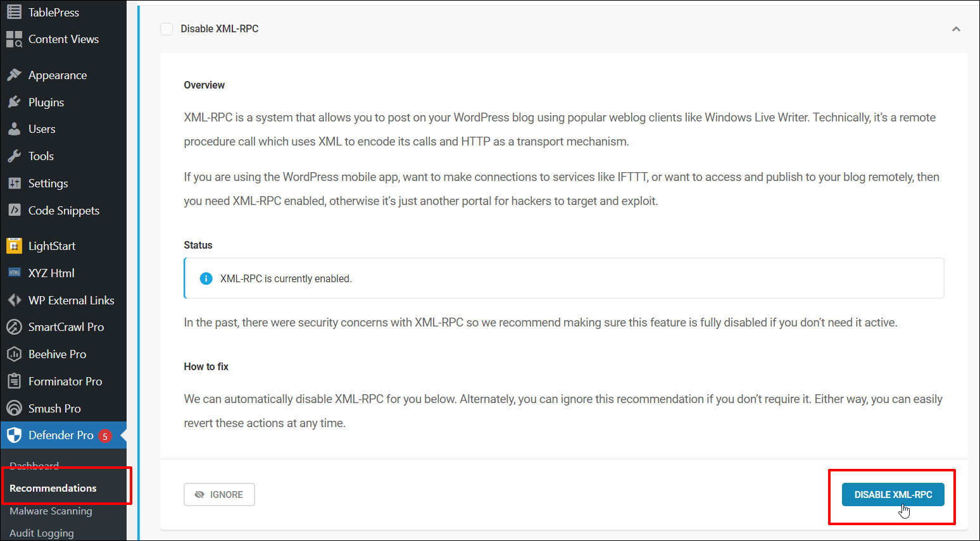Select the Content Views icon
Image resolution: width=980 pixels, height=541 pixels.
pyautogui.click(x=14, y=39)
